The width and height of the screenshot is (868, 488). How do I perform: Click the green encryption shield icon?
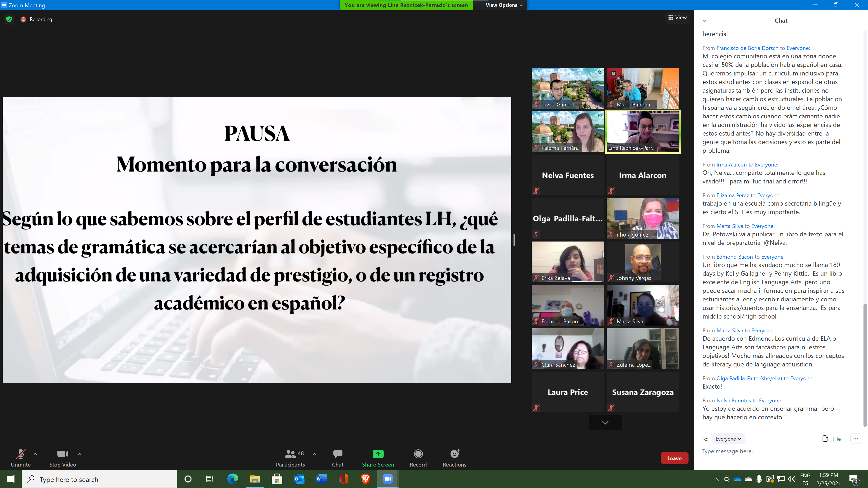tap(9, 19)
